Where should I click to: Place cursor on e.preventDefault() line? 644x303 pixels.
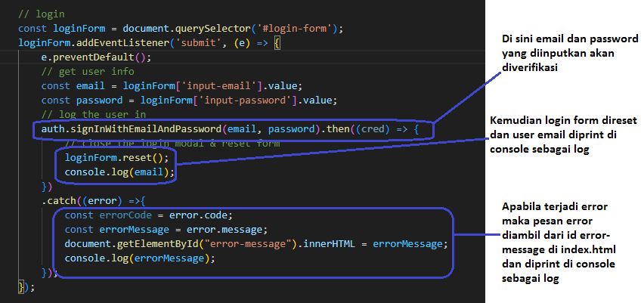[96, 57]
